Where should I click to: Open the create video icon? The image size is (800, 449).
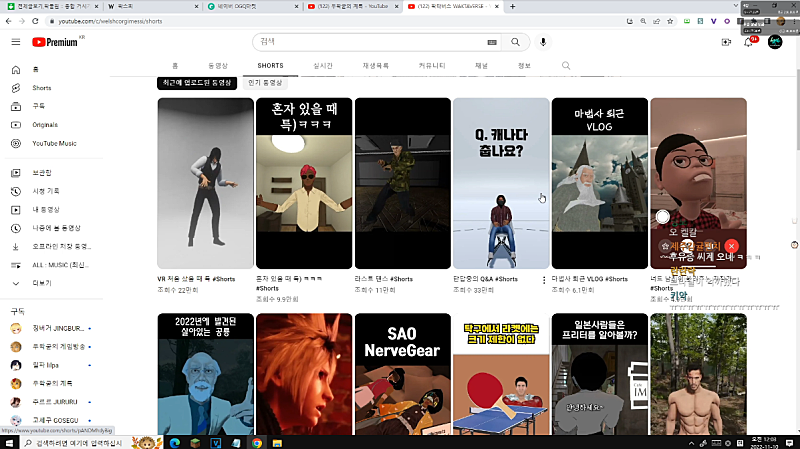(x=726, y=42)
